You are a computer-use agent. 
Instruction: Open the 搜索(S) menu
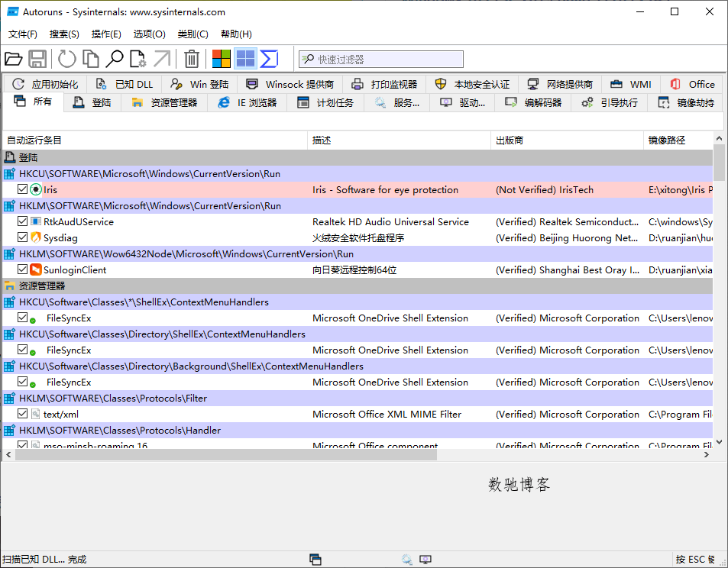pyautogui.click(x=64, y=34)
